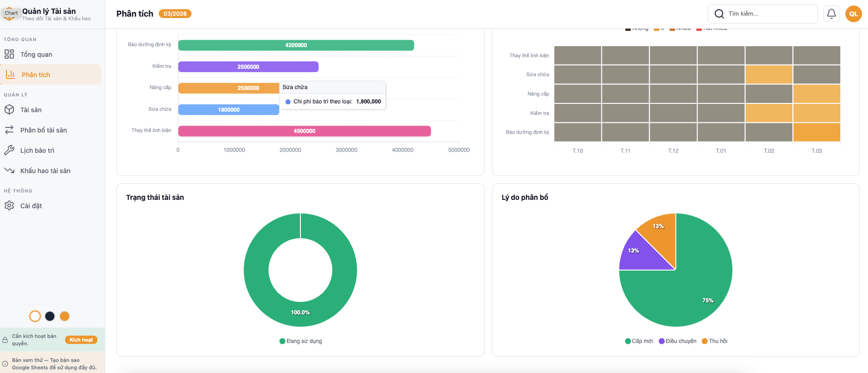Go to the Phân tích menu item
This screenshot has width=868, height=373.
[36, 75]
